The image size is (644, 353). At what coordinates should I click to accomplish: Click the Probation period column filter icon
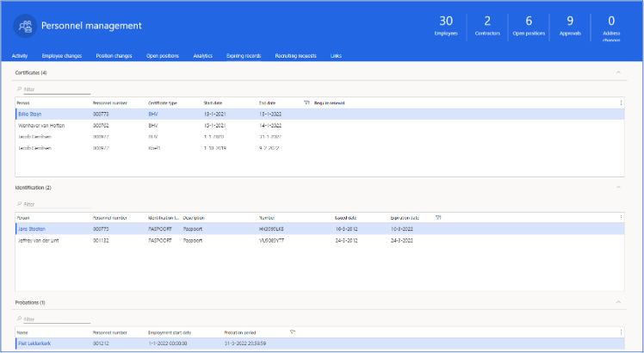point(293,332)
